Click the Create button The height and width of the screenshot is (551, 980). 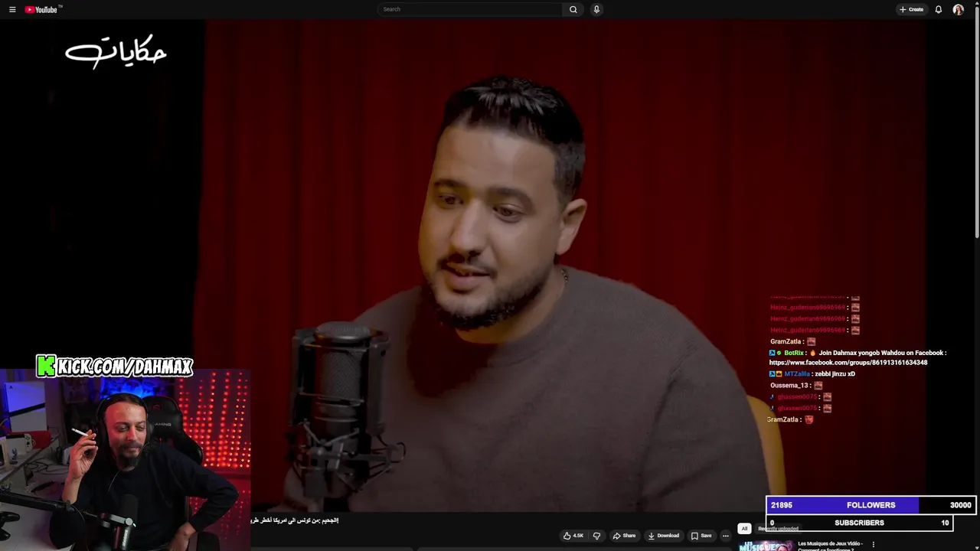coord(911,9)
